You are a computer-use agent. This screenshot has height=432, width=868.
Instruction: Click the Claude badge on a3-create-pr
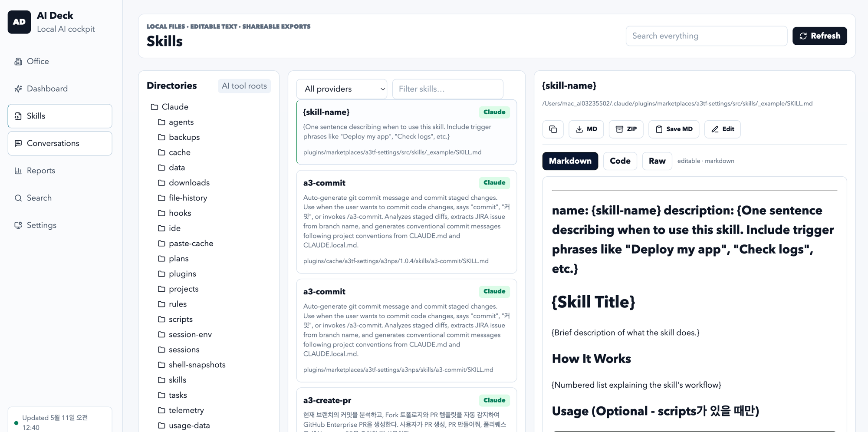point(494,400)
